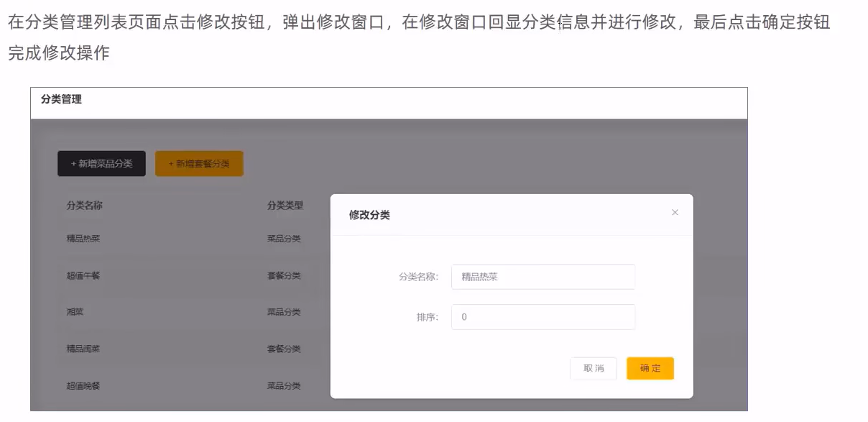The height and width of the screenshot is (422, 868).
Task: Click the 取消 button
Action: pyautogui.click(x=594, y=369)
